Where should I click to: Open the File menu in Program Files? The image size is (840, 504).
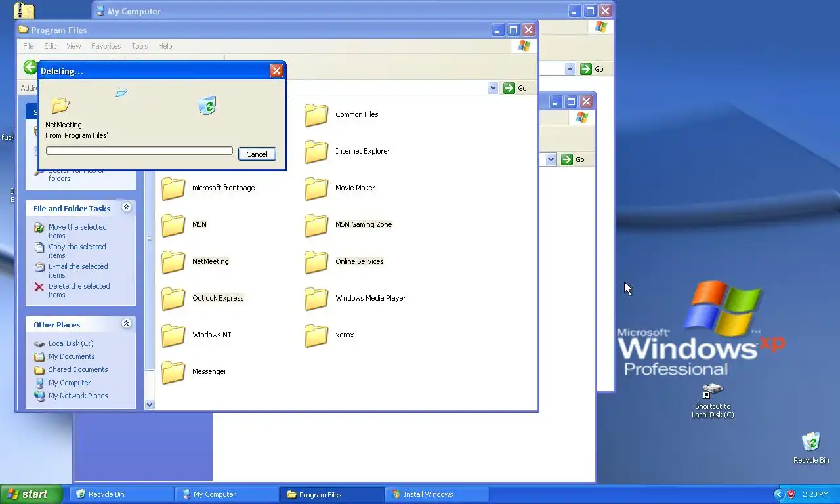click(28, 46)
